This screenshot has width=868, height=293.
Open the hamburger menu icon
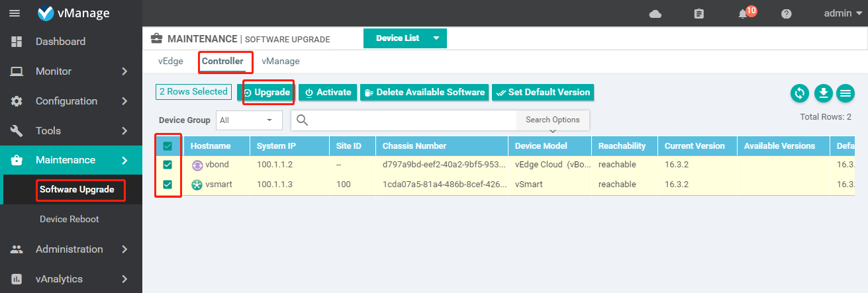(14, 13)
